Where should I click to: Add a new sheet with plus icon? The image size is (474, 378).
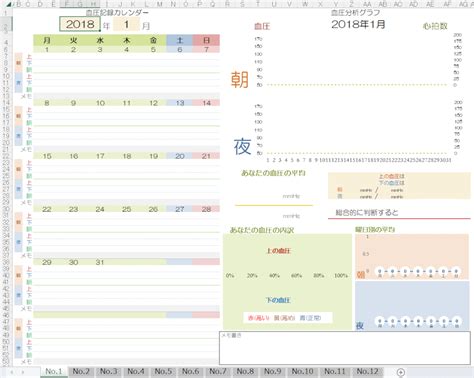tap(401, 372)
